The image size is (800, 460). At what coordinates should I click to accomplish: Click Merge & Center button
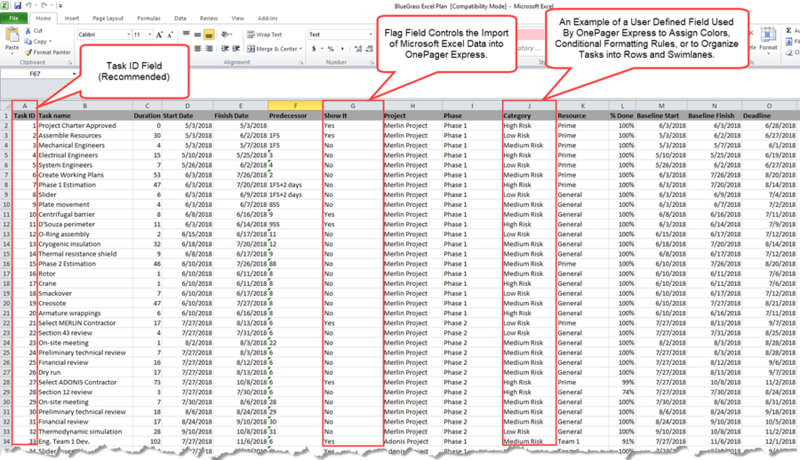pos(272,49)
